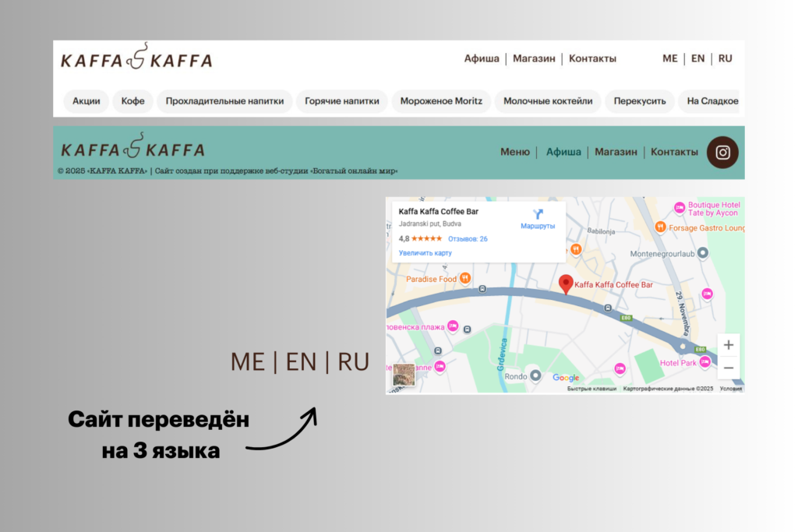
Task: Select the Акции category pill
Action: click(86, 100)
